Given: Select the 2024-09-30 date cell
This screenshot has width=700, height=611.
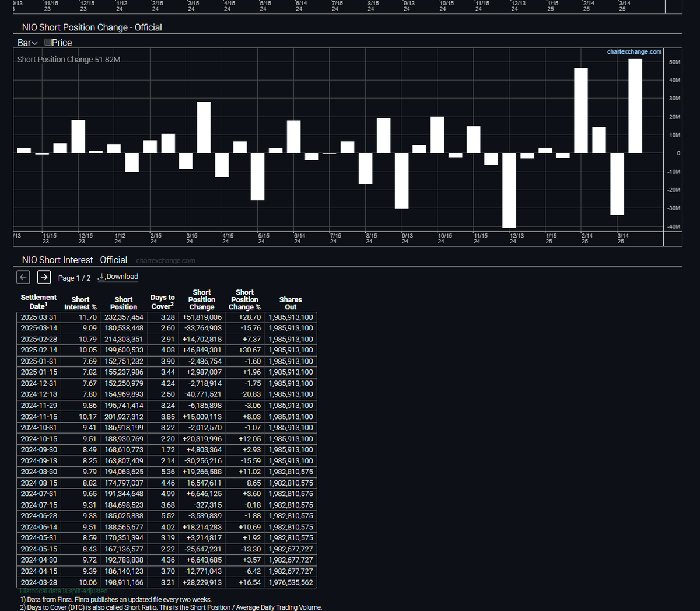Looking at the screenshot, I should pyautogui.click(x=39, y=449).
